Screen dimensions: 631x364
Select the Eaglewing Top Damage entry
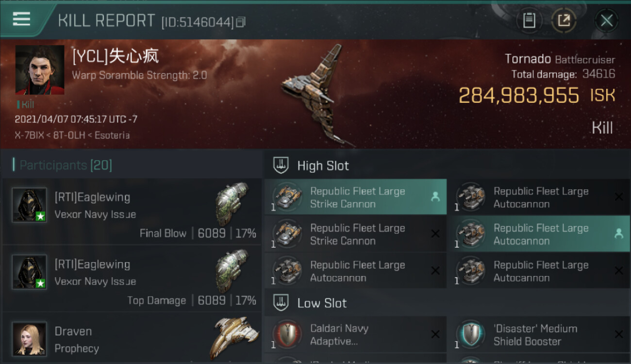point(132,279)
